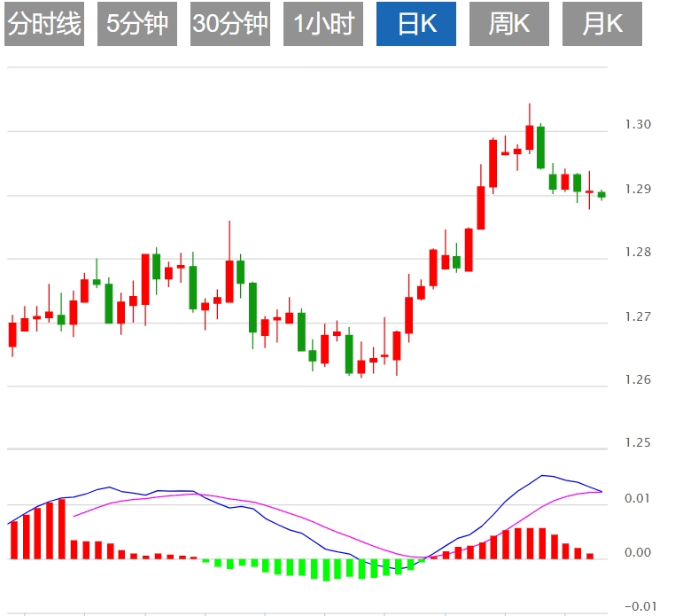Viewport: 675px width, 616px height.
Task: Click the 0.00 MACD axis label
Action: pyautogui.click(x=638, y=552)
